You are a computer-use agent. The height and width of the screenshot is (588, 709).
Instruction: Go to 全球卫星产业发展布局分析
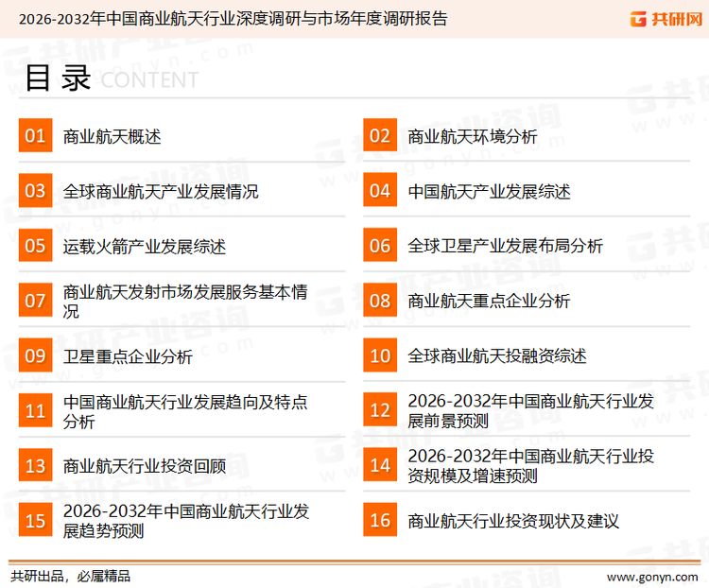tap(505, 246)
